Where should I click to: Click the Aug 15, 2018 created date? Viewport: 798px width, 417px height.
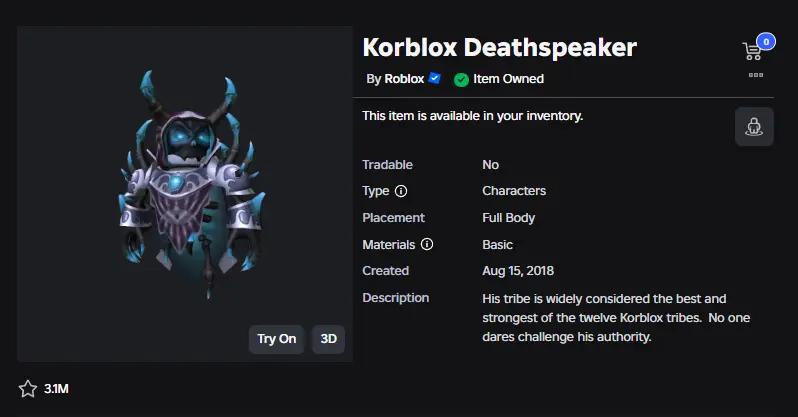pos(518,270)
